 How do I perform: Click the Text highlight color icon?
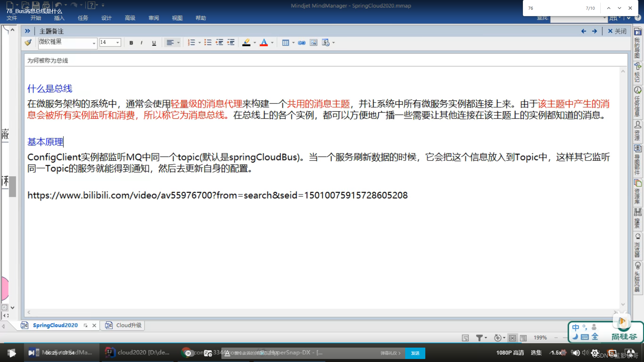[247, 43]
